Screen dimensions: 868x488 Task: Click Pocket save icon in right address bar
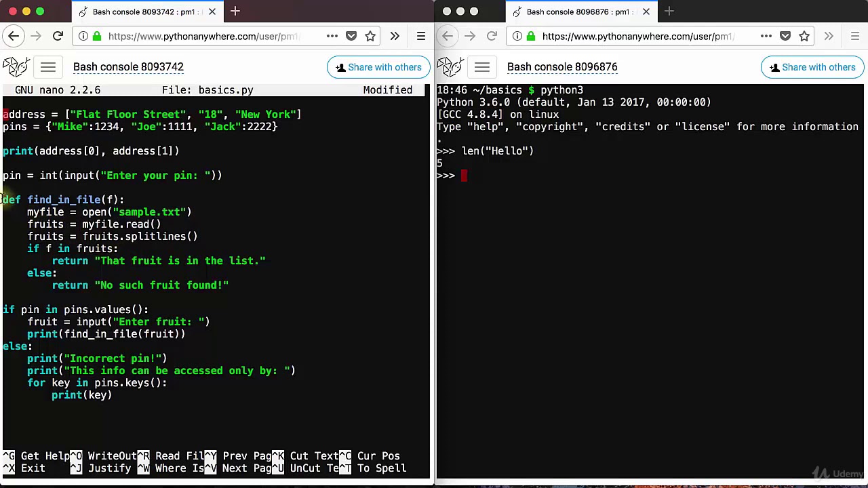pos(785,36)
